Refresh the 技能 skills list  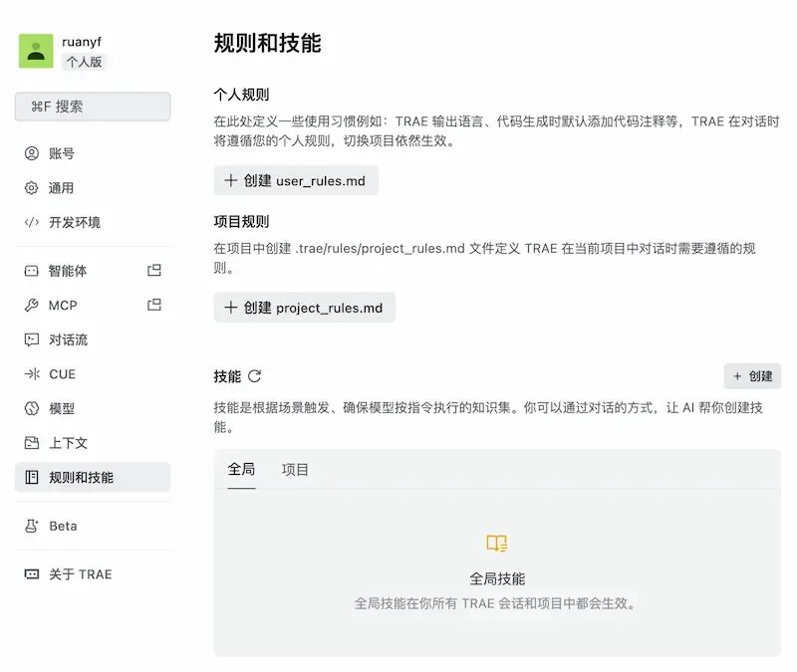tap(255, 376)
